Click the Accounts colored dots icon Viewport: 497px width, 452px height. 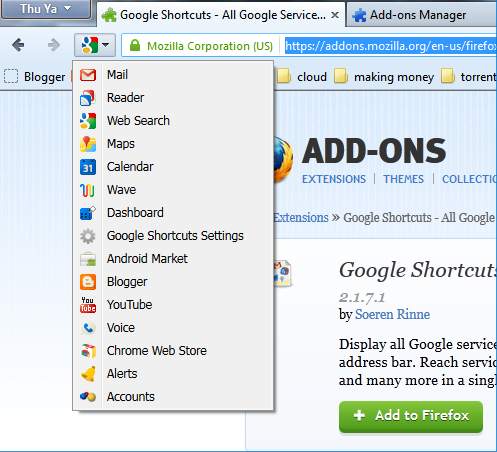pyautogui.click(x=88, y=397)
